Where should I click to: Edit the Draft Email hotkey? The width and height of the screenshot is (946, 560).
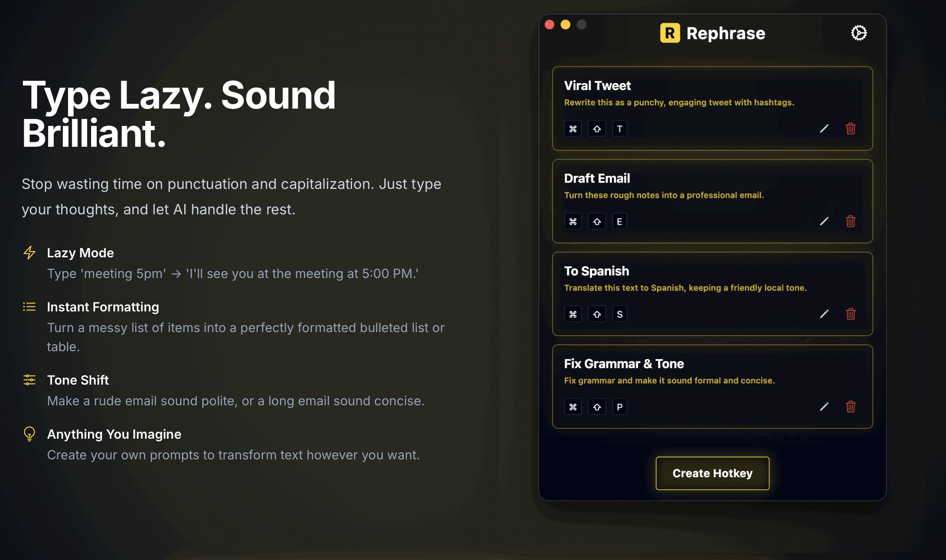click(824, 221)
